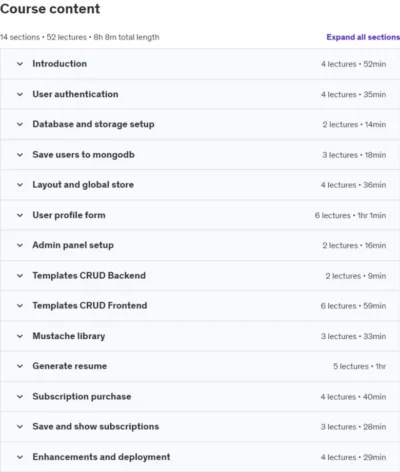Viewport: 400px width, 472px height.
Task: Expand the Templates CRUD Frontend chevron
Action: (20, 306)
